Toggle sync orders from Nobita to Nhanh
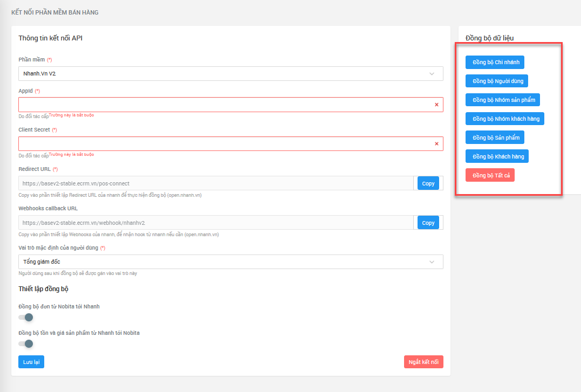Viewport: 581px width, 392px height. tap(26, 317)
